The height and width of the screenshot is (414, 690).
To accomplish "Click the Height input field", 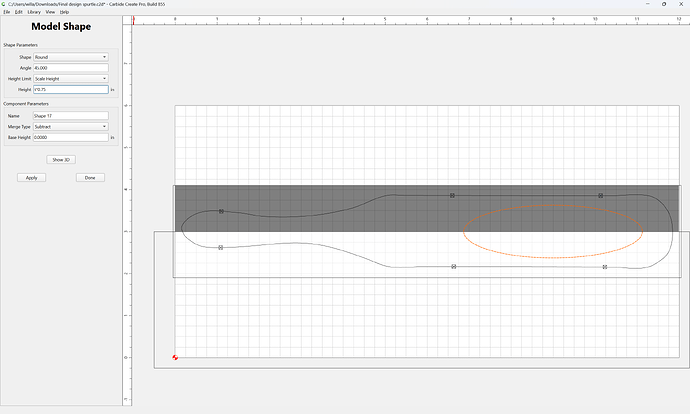I will [71, 89].
